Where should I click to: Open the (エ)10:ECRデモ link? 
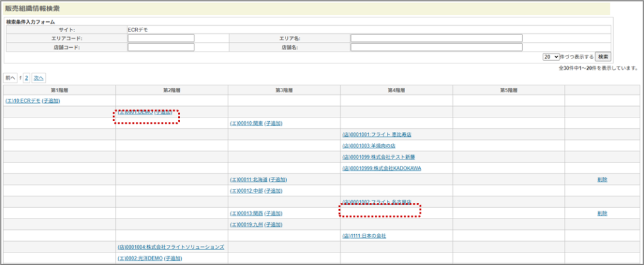pyautogui.click(x=22, y=100)
